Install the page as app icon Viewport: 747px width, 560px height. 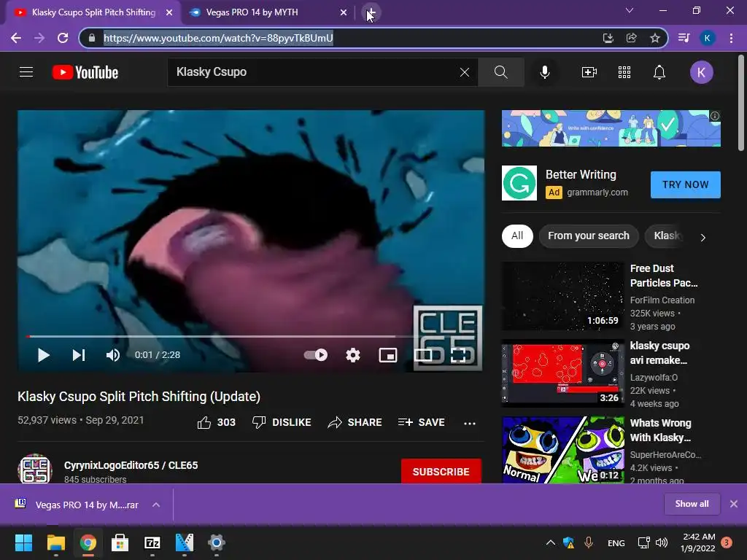pos(608,38)
